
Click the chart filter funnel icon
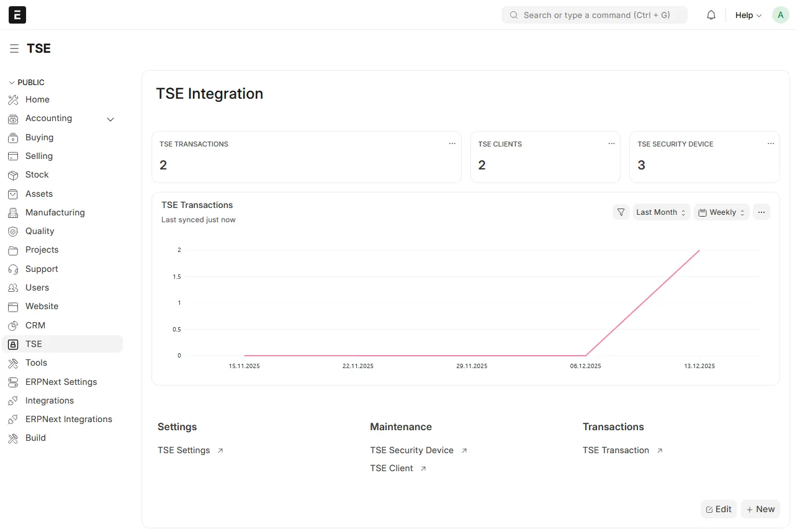pyautogui.click(x=621, y=212)
